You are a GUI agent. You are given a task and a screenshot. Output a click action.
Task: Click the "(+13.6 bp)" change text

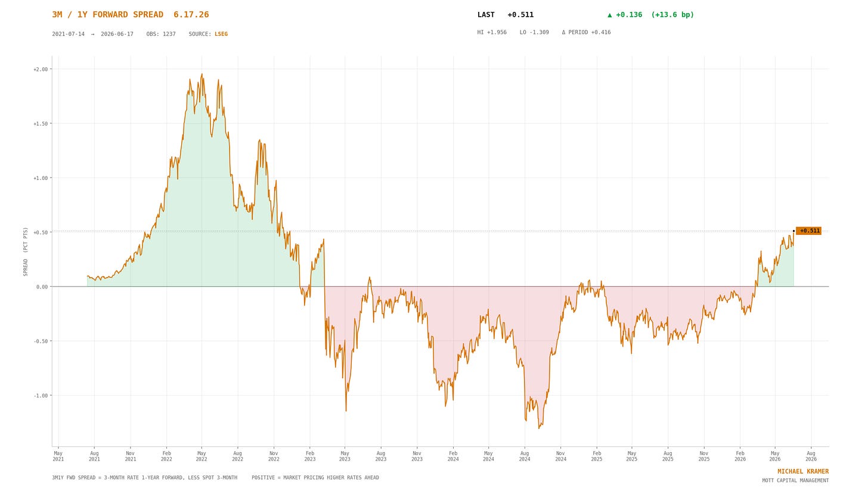pyautogui.click(x=672, y=15)
